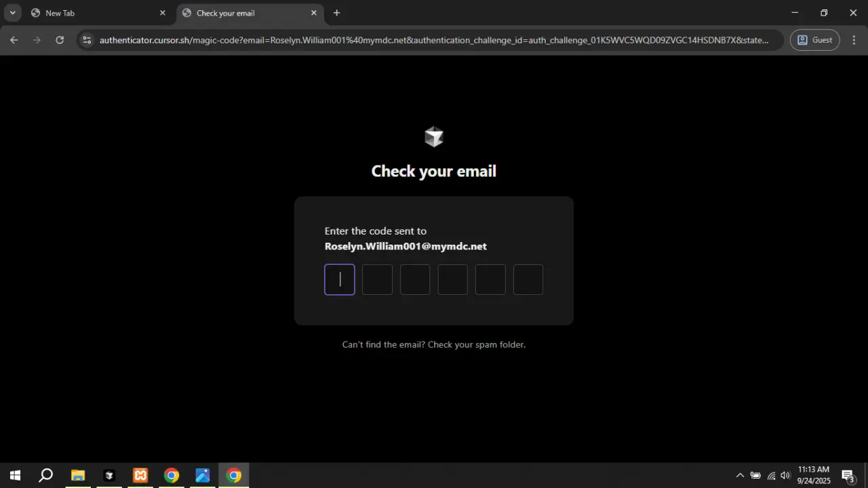Image resolution: width=868 pixels, height=488 pixels.
Task: Click the Show desktop strip
Action: coord(866,475)
